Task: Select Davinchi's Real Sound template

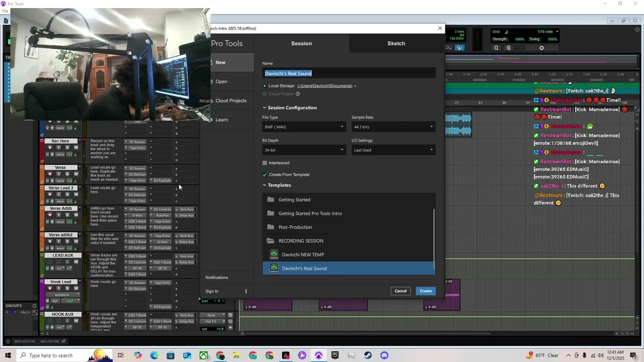Action: click(x=348, y=268)
